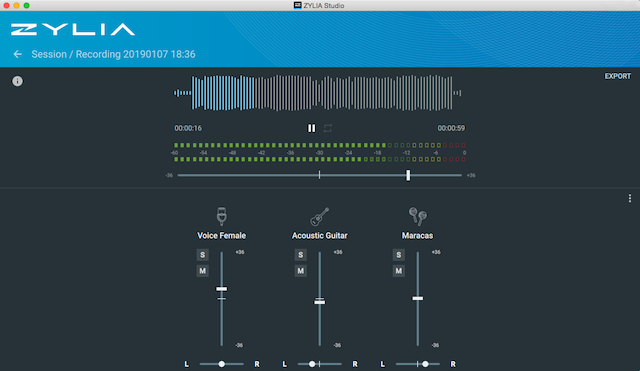Open the three-dot options menu
Viewport: 640px width, 371px height.
click(630, 198)
